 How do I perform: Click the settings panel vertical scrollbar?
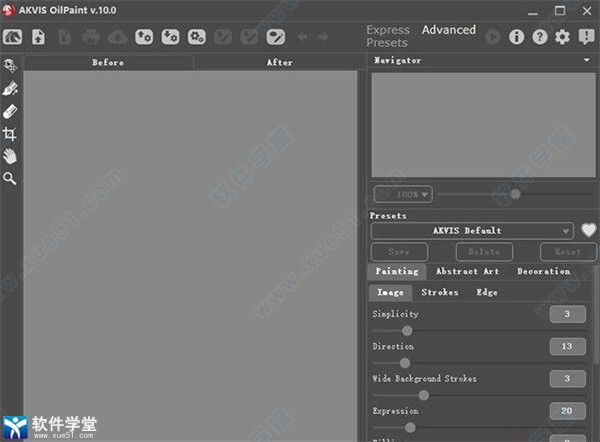click(597, 314)
